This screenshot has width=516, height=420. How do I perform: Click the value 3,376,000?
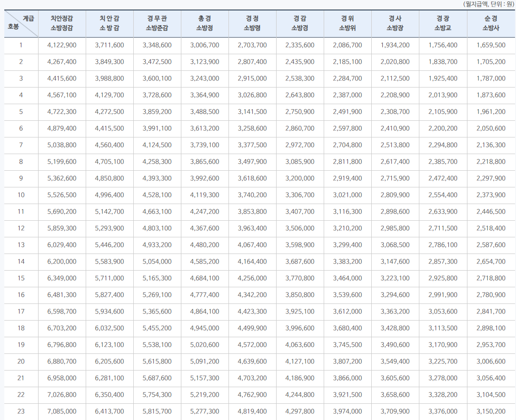point(443,411)
